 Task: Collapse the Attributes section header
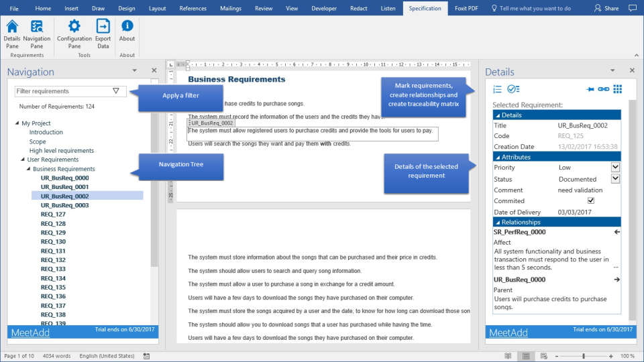pyautogui.click(x=557, y=157)
